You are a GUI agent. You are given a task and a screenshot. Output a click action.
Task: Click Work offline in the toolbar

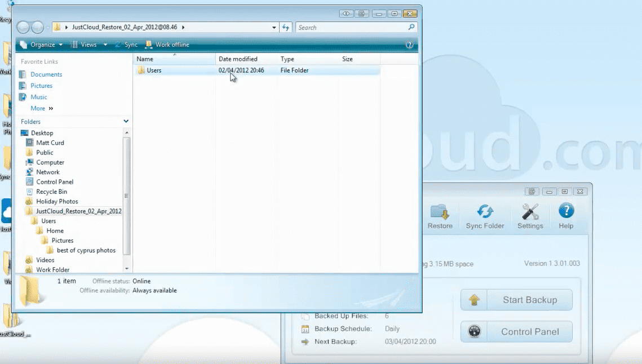pos(167,45)
